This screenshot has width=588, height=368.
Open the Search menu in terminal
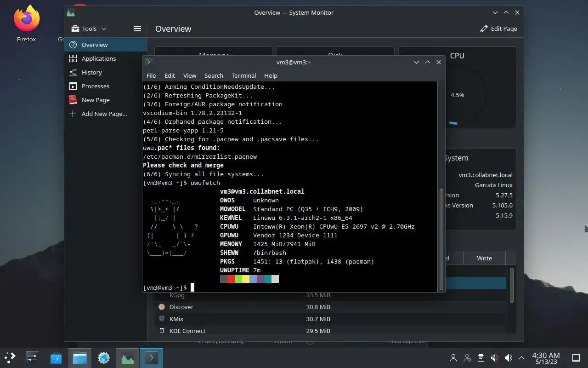[214, 75]
